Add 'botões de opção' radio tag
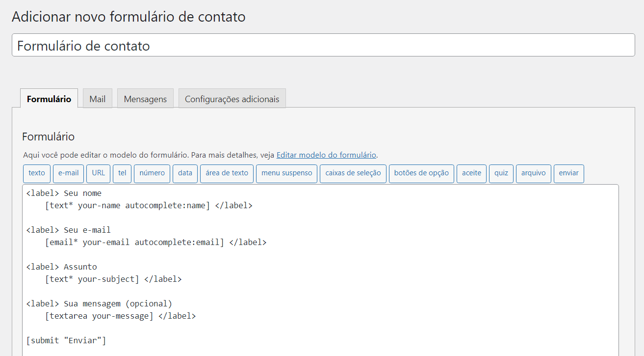 (421, 173)
